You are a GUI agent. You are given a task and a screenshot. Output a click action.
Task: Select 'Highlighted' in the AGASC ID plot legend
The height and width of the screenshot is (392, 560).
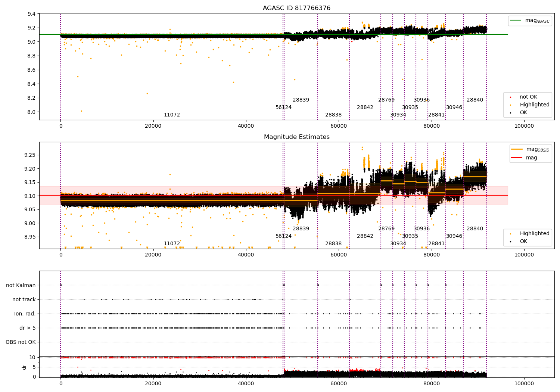(x=535, y=105)
